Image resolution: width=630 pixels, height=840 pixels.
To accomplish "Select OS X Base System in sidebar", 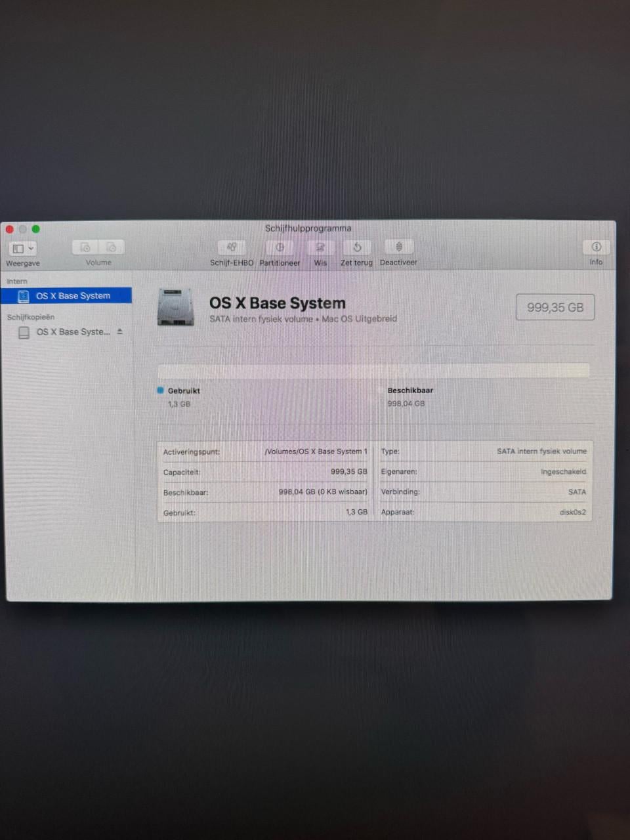I will 73,295.
